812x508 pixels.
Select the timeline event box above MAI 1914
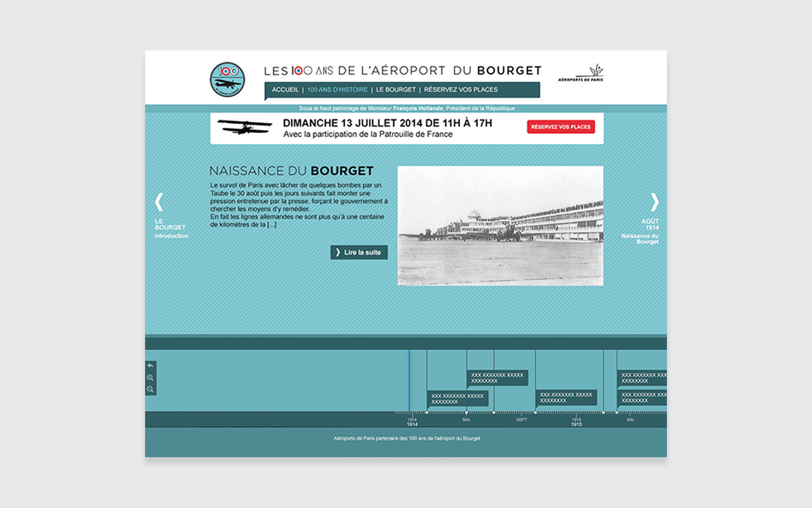tap(497, 378)
